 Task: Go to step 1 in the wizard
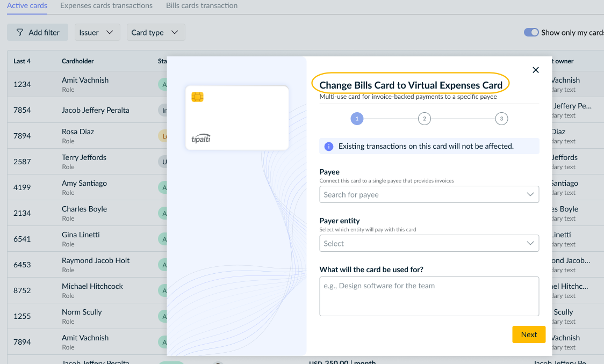tap(357, 119)
